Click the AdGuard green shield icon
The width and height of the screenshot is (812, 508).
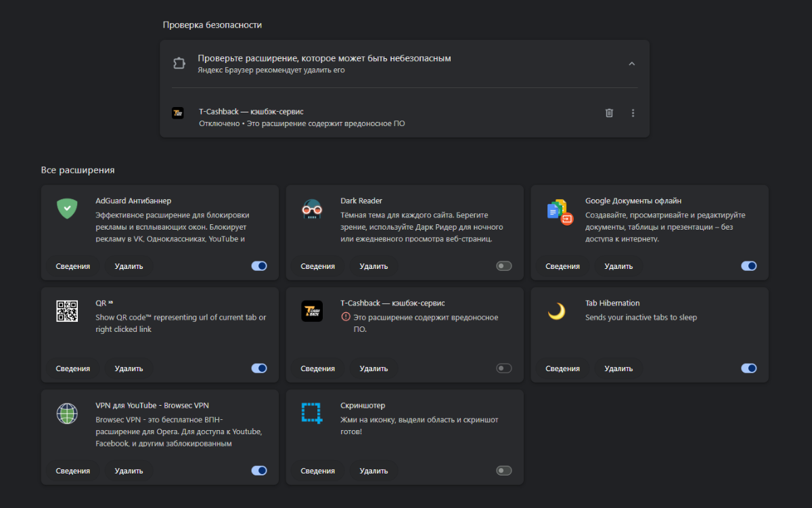pos(66,209)
